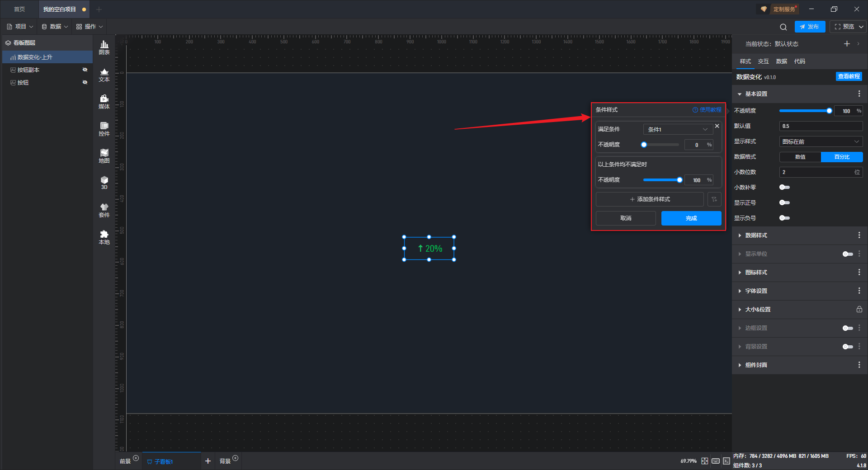Open the 图表 chart component panel
Image resolution: width=868 pixels, height=470 pixels.
(x=104, y=47)
